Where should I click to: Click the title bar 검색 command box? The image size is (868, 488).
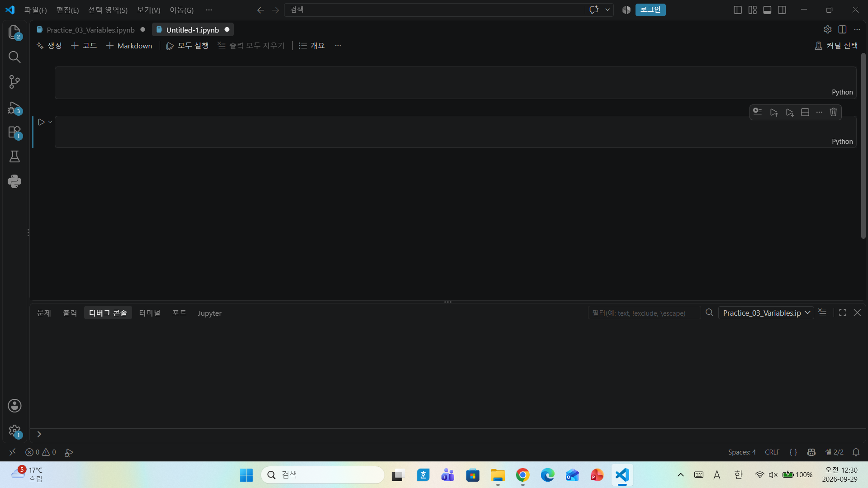(x=434, y=10)
